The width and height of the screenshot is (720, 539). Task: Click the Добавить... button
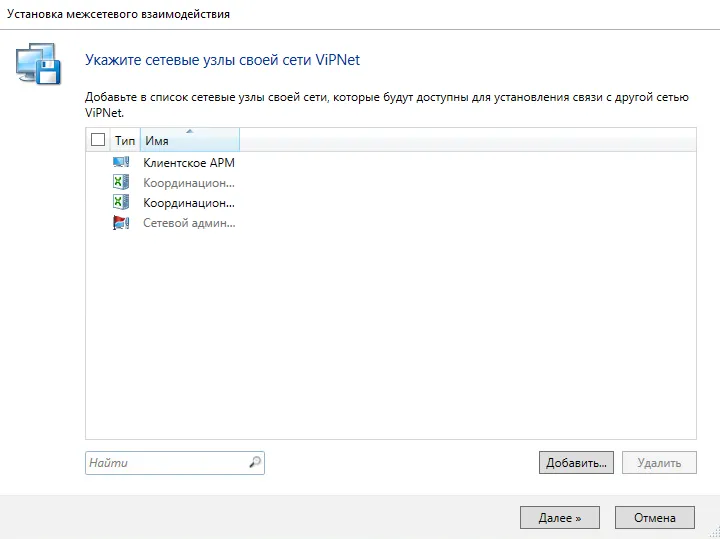point(576,463)
